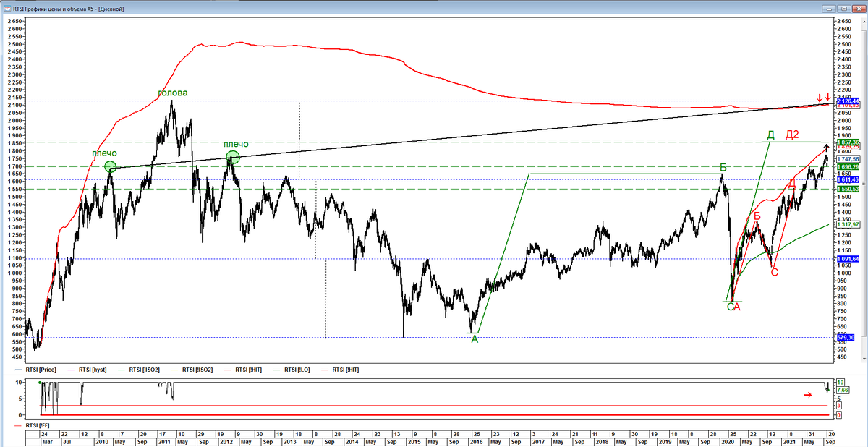Select the RTSI [!LO] legend entry

[x=292, y=370]
